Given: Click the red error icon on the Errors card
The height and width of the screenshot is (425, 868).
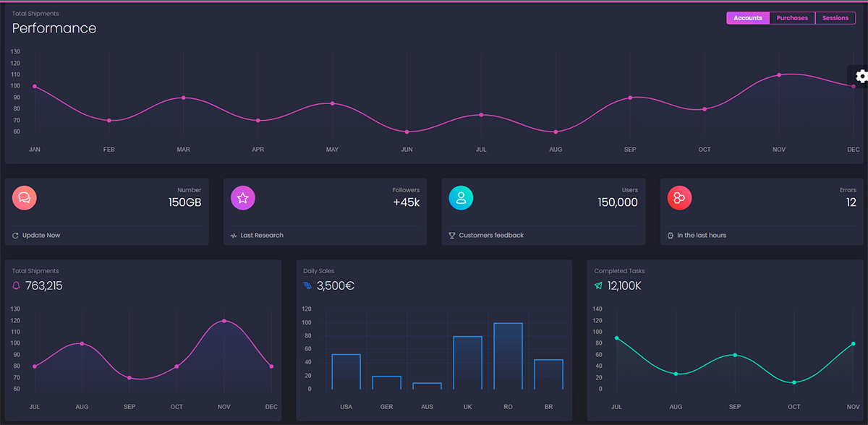Looking at the screenshot, I should (x=679, y=197).
